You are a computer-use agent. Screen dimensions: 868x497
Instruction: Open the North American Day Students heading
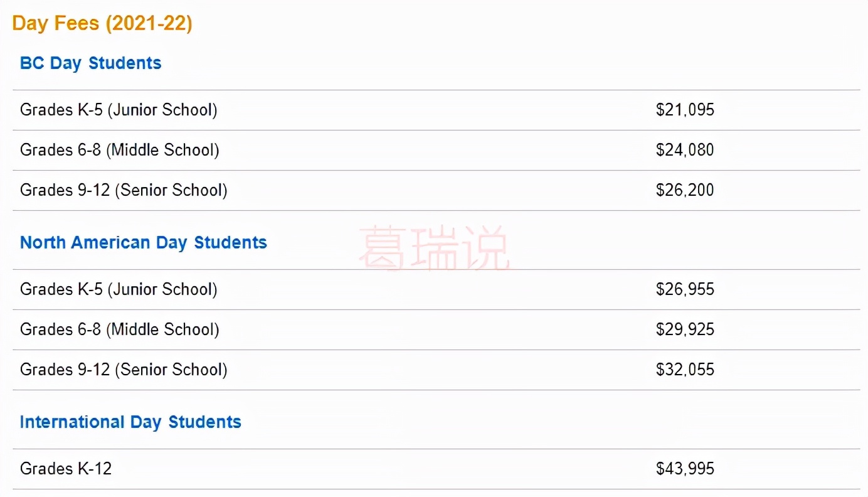click(x=144, y=243)
